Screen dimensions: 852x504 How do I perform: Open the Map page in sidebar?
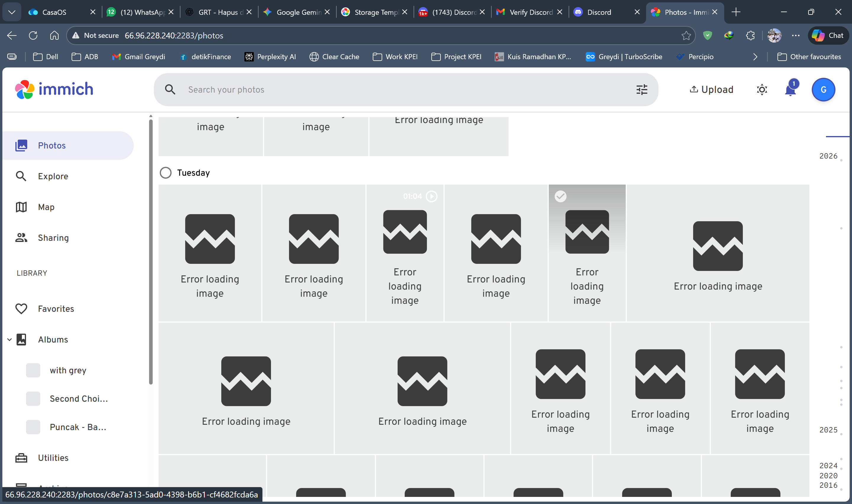46,207
